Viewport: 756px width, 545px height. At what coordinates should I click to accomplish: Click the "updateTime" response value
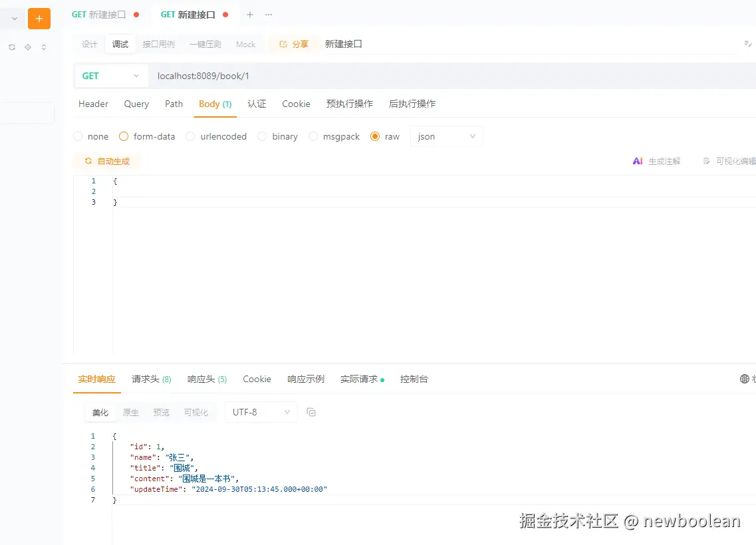[x=259, y=489]
